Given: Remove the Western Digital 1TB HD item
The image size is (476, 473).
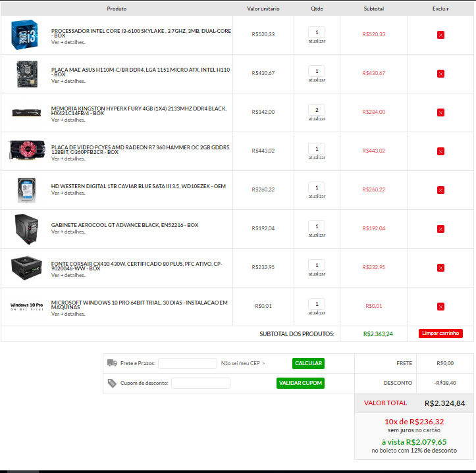Looking at the screenshot, I should coord(440,190).
